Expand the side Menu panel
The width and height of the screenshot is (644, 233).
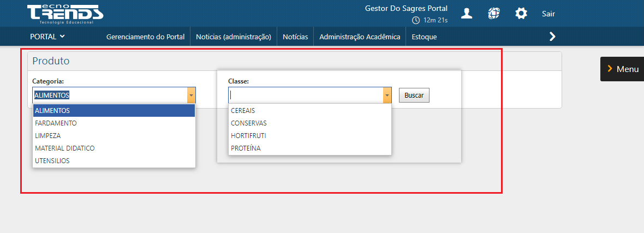pyautogui.click(x=622, y=69)
